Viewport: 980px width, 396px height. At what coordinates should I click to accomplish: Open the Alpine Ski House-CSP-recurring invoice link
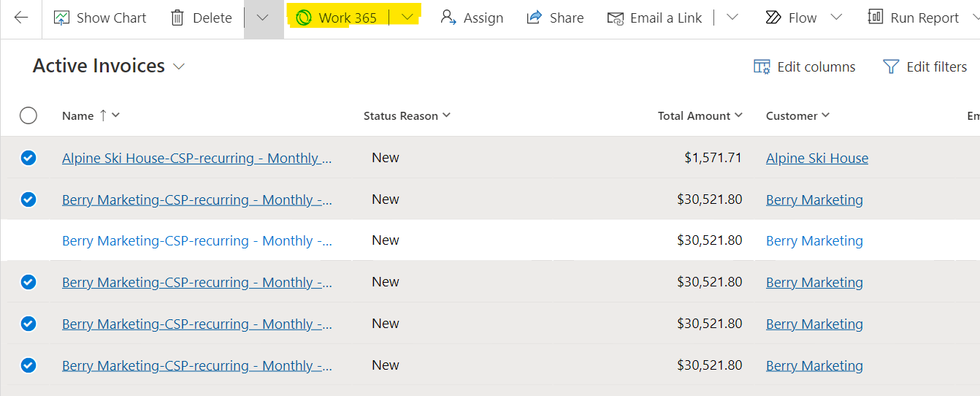197,158
